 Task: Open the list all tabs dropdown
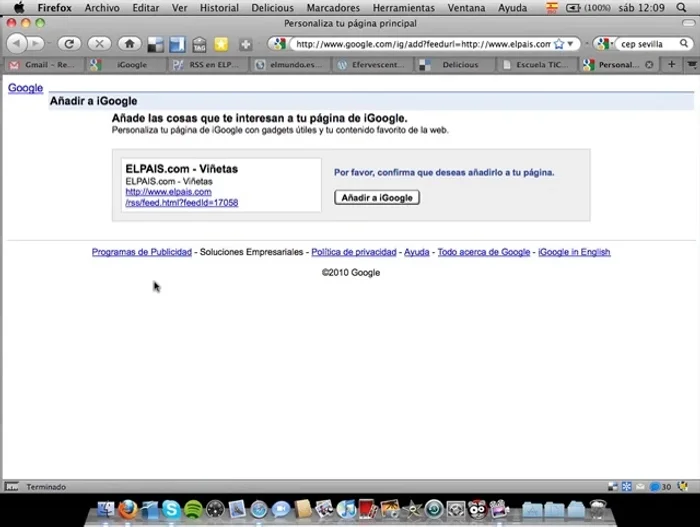tap(692, 65)
